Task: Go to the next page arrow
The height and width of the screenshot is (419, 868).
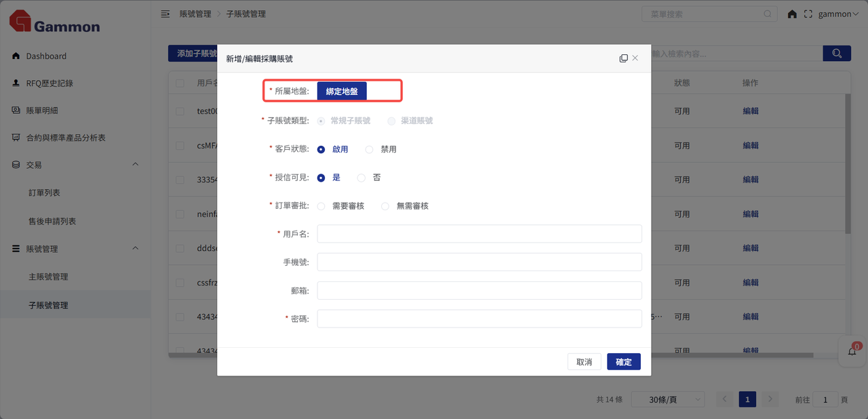Action: [769, 400]
